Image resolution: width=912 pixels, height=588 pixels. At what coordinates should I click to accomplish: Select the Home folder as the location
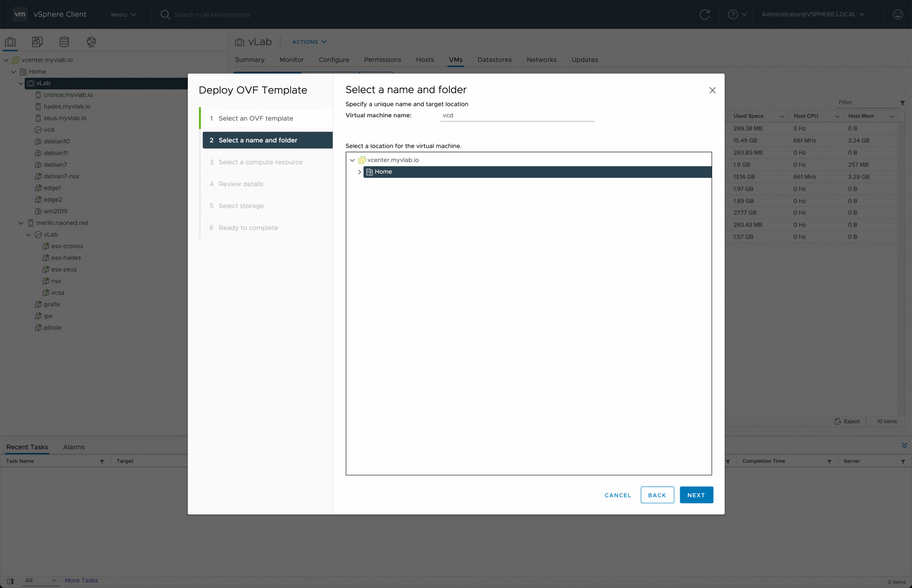coord(383,172)
